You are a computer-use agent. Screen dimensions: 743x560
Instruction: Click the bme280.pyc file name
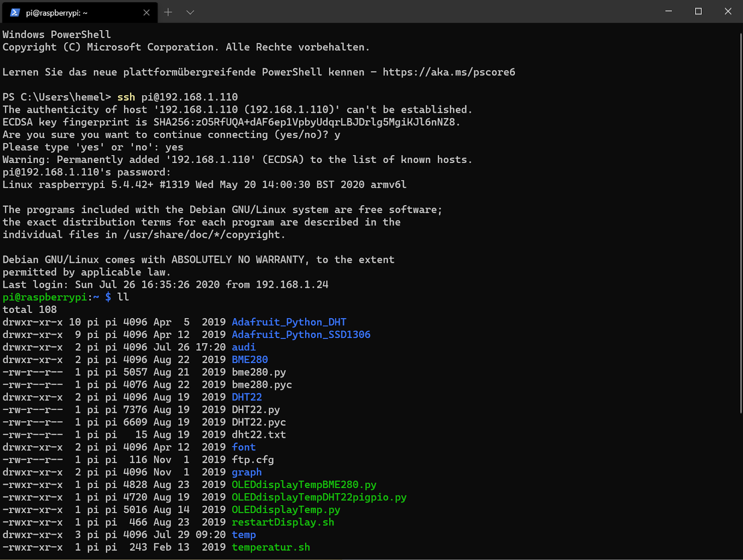pyautogui.click(x=262, y=385)
